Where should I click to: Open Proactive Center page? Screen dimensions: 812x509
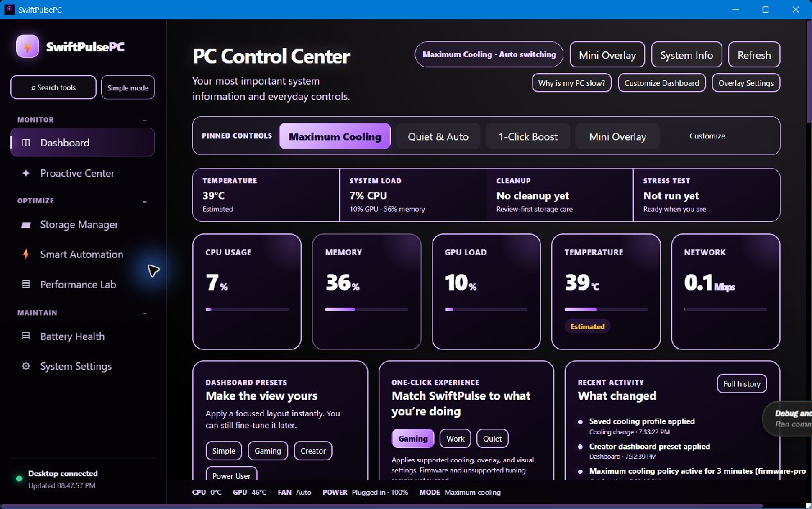[x=83, y=173]
